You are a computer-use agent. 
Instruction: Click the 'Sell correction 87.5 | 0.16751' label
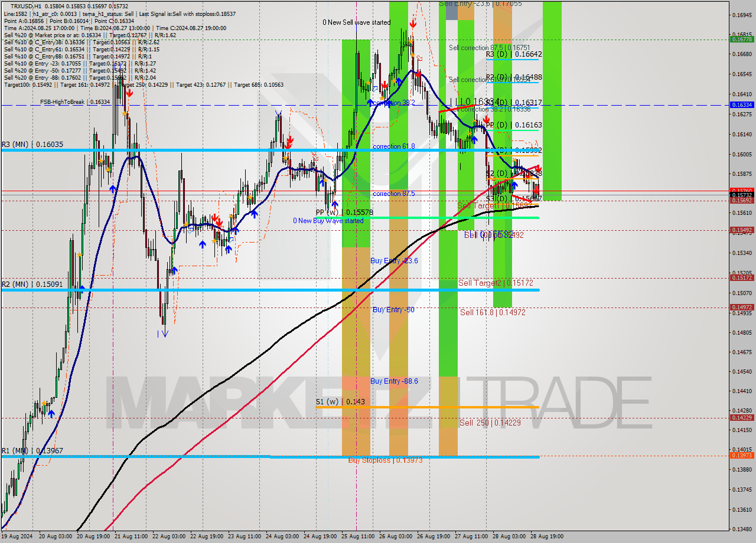click(x=489, y=48)
